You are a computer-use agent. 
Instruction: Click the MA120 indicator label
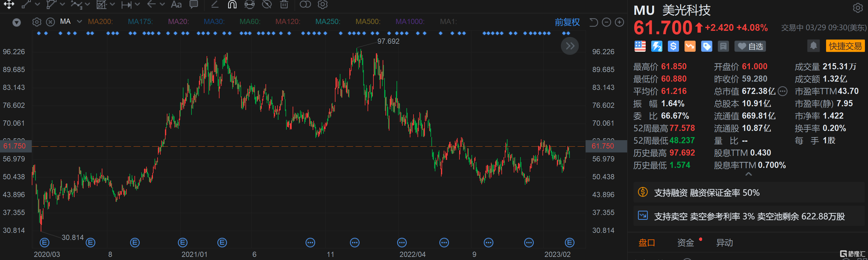(x=288, y=22)
